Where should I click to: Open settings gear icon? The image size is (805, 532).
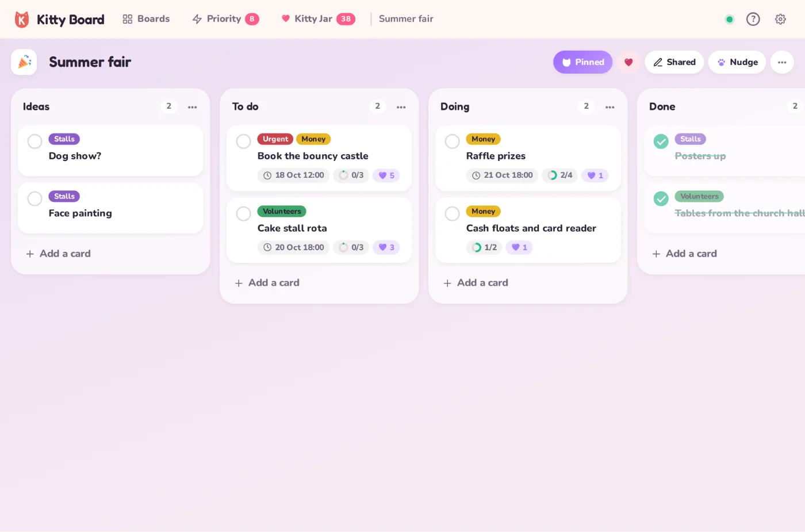point(780,19)
